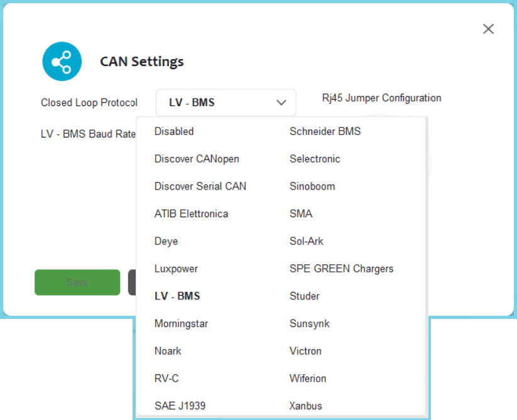Select Noark from dropdown list
Screen dimensions: 517x420
pos(168,351)
